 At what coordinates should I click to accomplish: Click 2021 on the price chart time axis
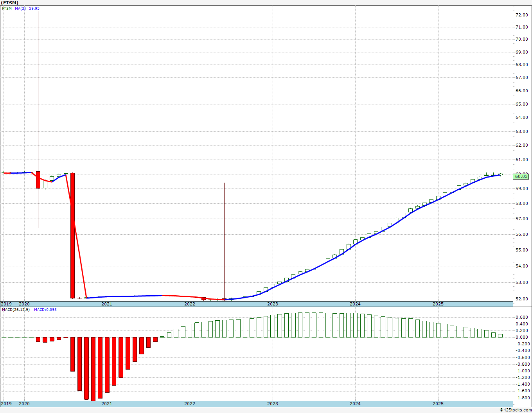106,304
